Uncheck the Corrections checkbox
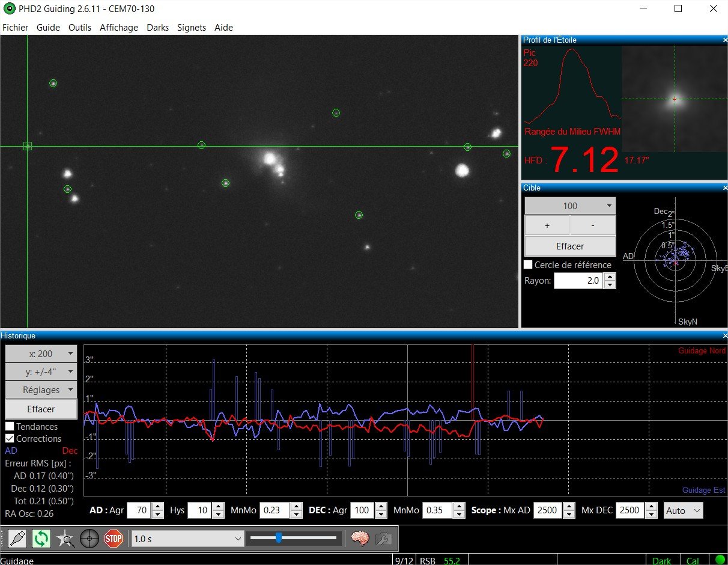Viewport: 728px width, 565px height. tap(10, 438)
